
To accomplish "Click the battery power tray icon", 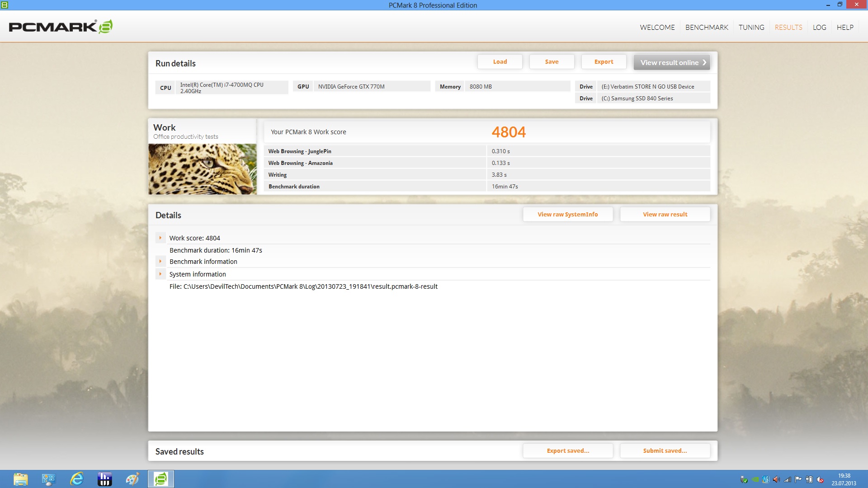I will click(809, 479).
